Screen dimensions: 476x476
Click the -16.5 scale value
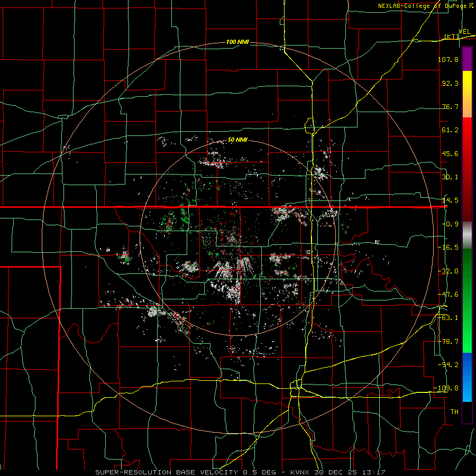(x=448, y=248)
